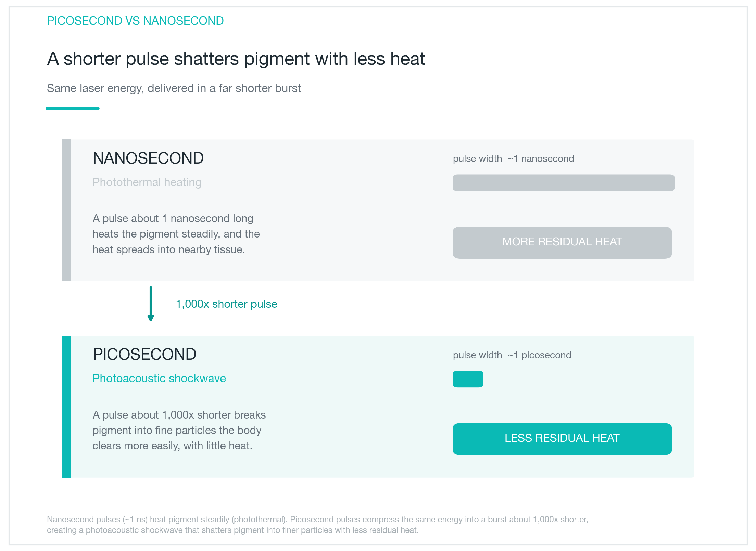This screenshot has width=756, height=551.
Task: Click the pulse width ~1 nanosecond label
Action: [x=513, y=159]
